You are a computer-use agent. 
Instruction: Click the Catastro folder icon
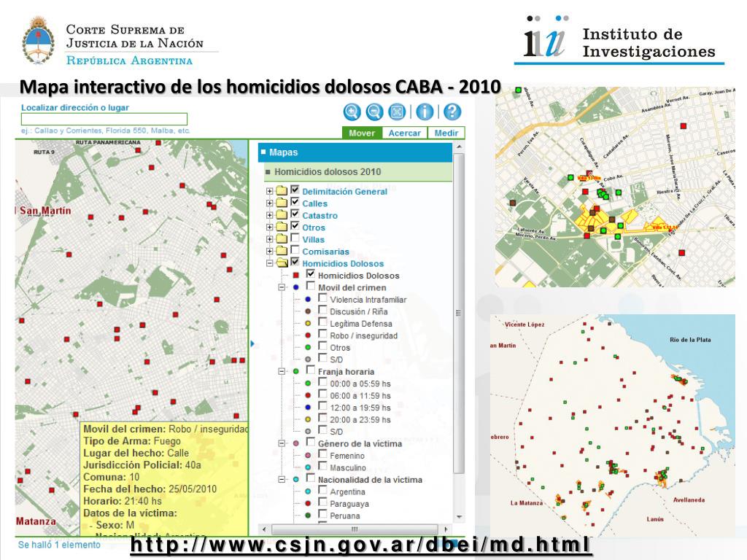pyautogui.click(x=282, y=215)
